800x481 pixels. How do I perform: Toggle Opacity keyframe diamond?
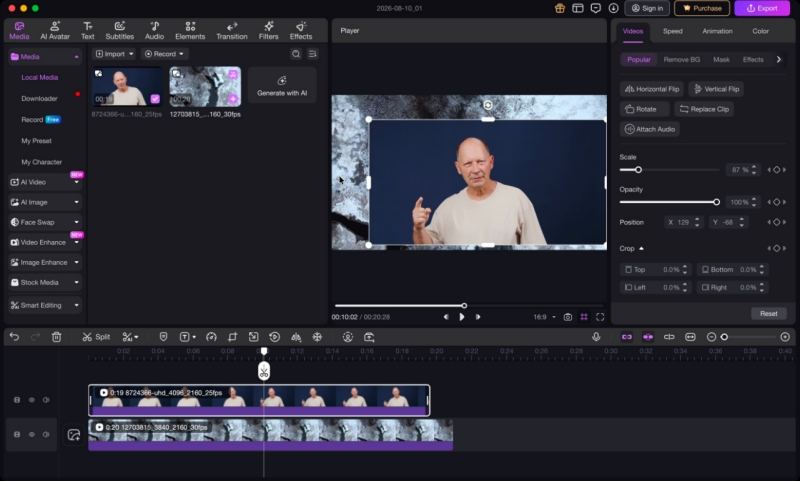[x=777, y=202]
